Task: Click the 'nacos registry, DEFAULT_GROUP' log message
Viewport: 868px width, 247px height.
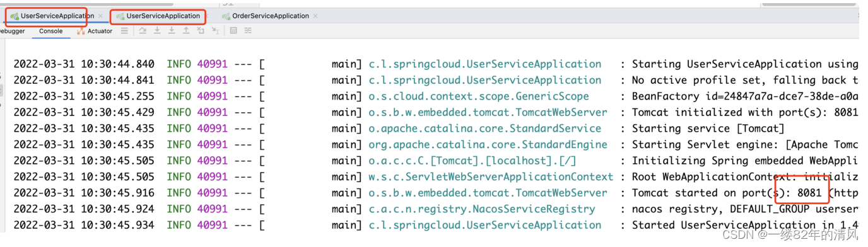Action: (745, 209)
